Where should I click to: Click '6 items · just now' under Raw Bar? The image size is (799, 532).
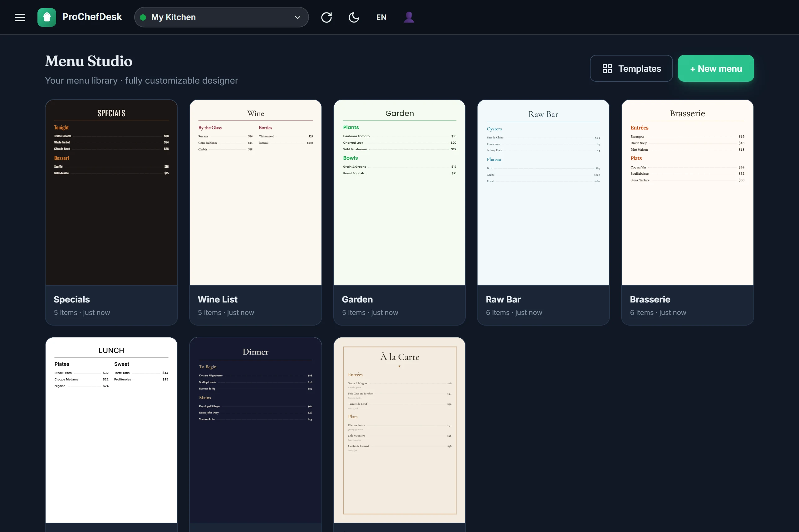[x=514, y=312]
